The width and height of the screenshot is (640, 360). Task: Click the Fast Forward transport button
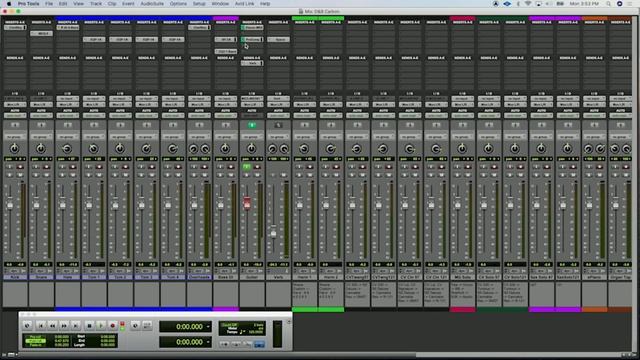click(x=64, y=325)
